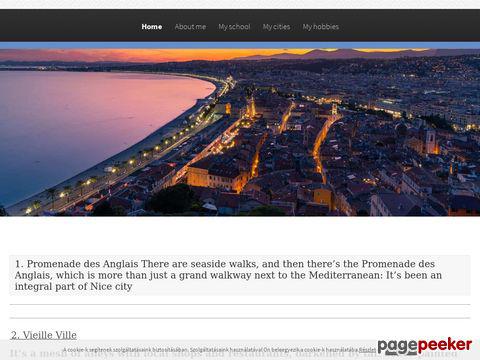Click the Promenade des Anglais text block
The height and width of the screenshot is (360, 480).
pyautogui.click(x=240, y=275)
